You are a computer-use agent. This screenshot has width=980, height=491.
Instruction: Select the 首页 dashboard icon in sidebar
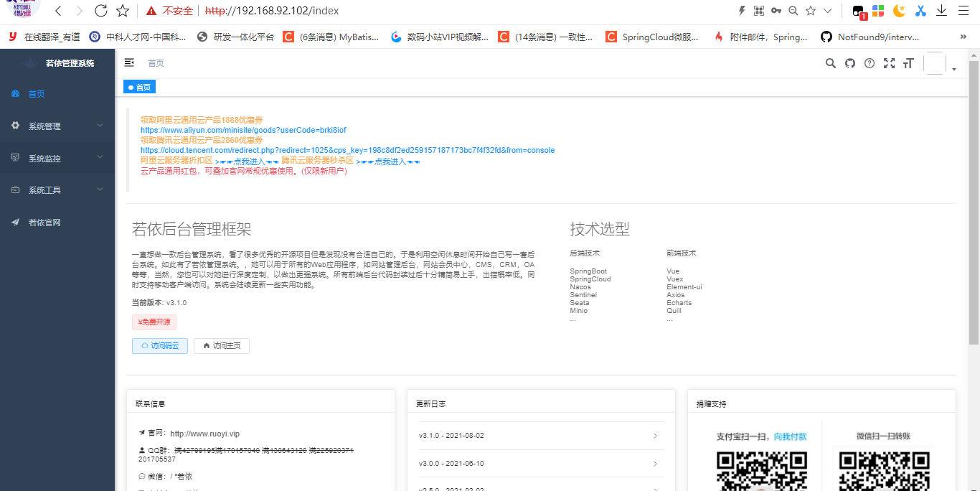[x=16, y=93]
